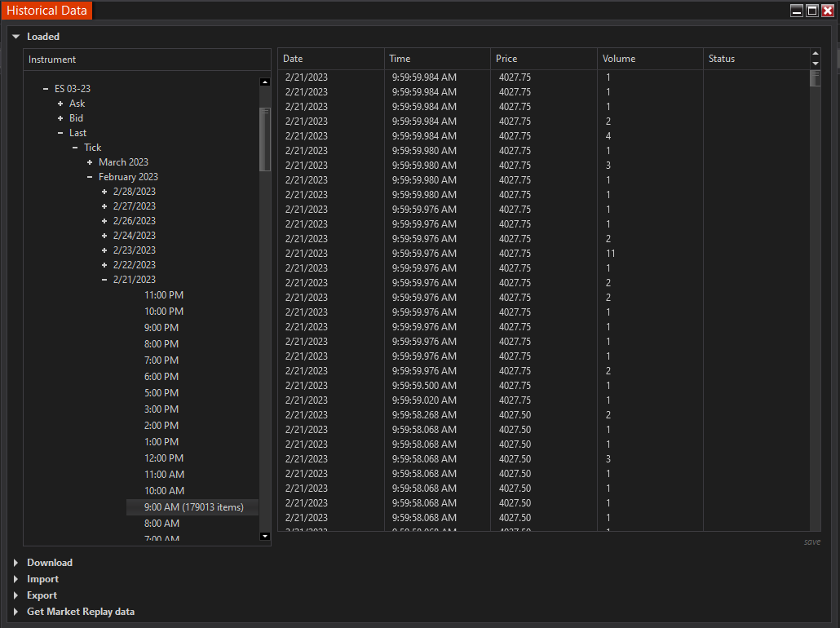Expand the 2/22/2023 date node

[x=104, y=265]
